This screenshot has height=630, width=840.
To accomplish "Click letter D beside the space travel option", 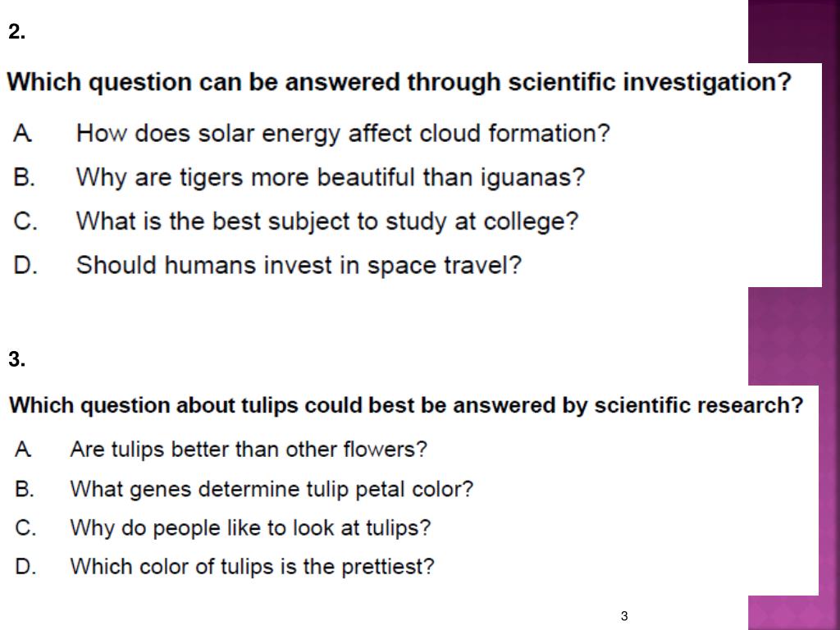I will click(x=25, y=265).
